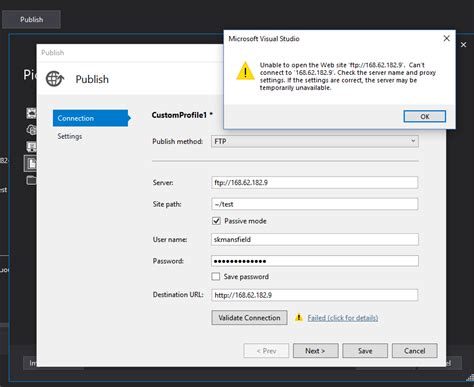474x387 pixels.
Task: Open the Publish method dropdown
Action: (315, 141)
